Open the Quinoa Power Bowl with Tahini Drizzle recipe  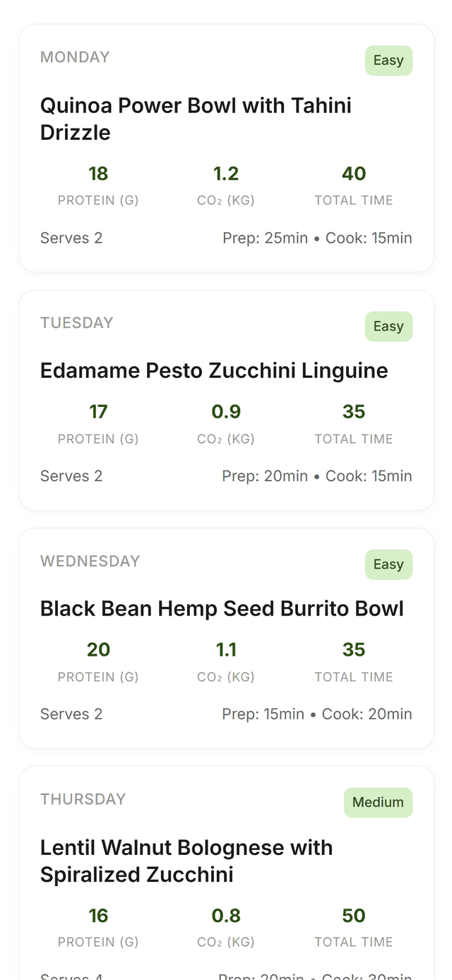(x=196, y=118)
